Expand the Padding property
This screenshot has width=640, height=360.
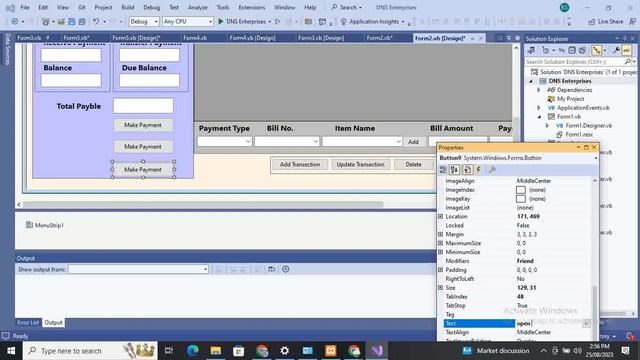click(440, 270)
